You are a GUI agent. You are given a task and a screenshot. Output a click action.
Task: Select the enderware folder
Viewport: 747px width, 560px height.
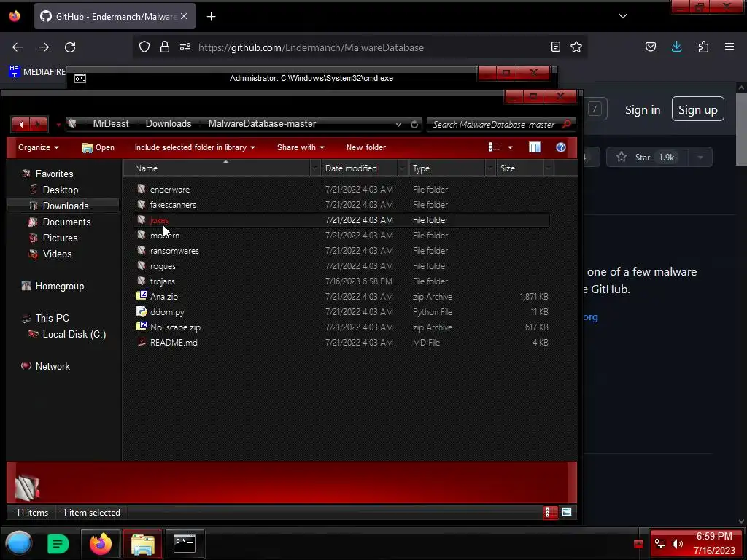coord(170,190)
